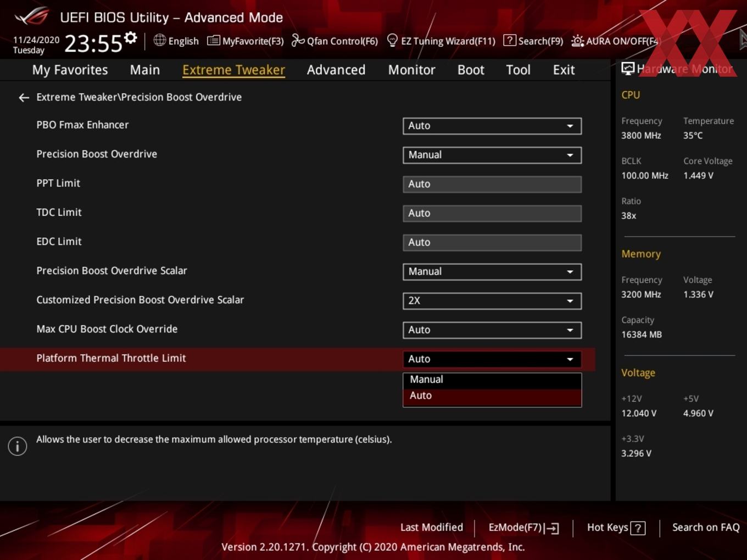The width and height of the screenshot is (747, 560).
Task: Click the Extreme Tweaker\Precision Boost Overdrive breadcrumb
Action: (x=139, y=97)
